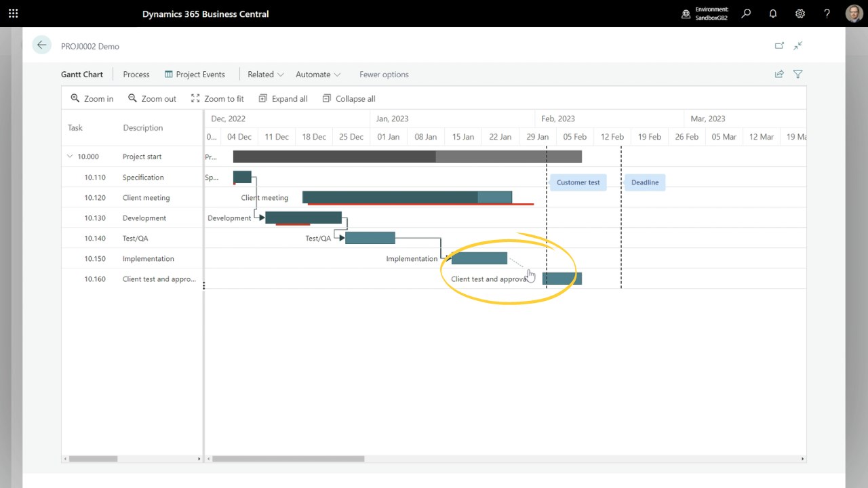Click Zoom out

[x=153, y=99]
